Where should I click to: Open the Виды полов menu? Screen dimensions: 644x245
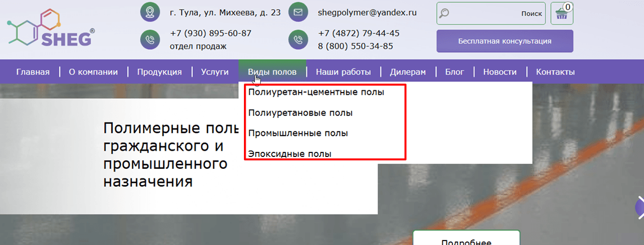(272, 72)
